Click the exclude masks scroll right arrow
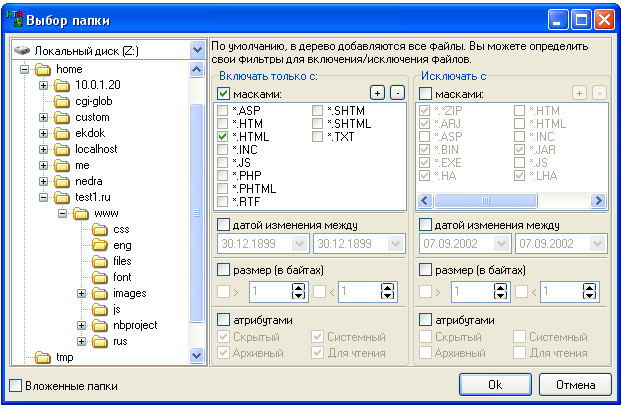The height and width of the screenshot is (409, 621). point(598,200)
